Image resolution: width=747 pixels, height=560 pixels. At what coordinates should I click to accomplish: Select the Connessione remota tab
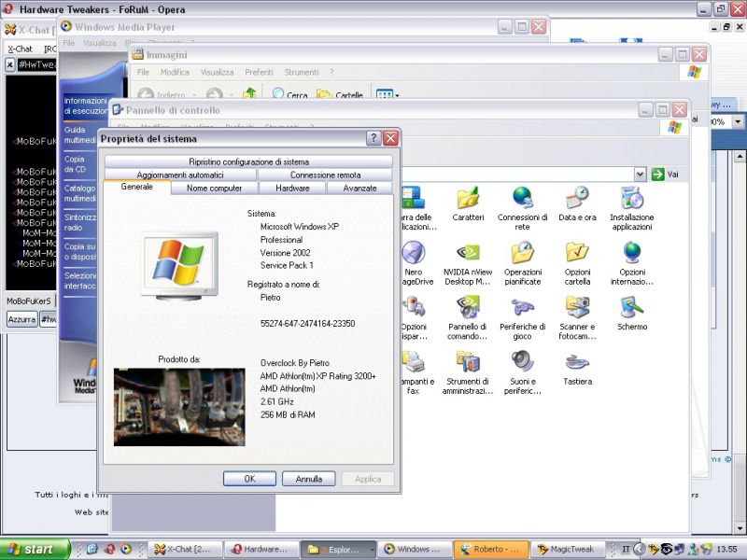(x=325, y=175)
